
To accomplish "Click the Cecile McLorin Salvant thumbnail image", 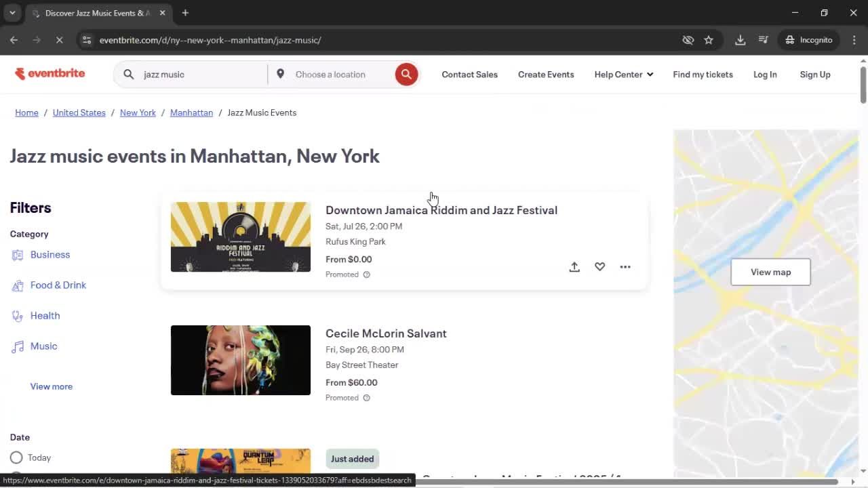I will pos(241,360).
